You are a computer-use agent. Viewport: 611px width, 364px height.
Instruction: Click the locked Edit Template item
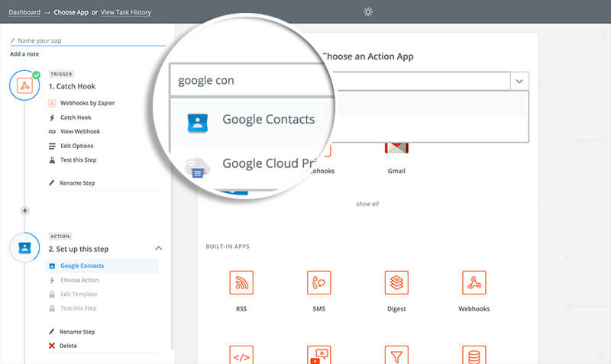point(79,295)
